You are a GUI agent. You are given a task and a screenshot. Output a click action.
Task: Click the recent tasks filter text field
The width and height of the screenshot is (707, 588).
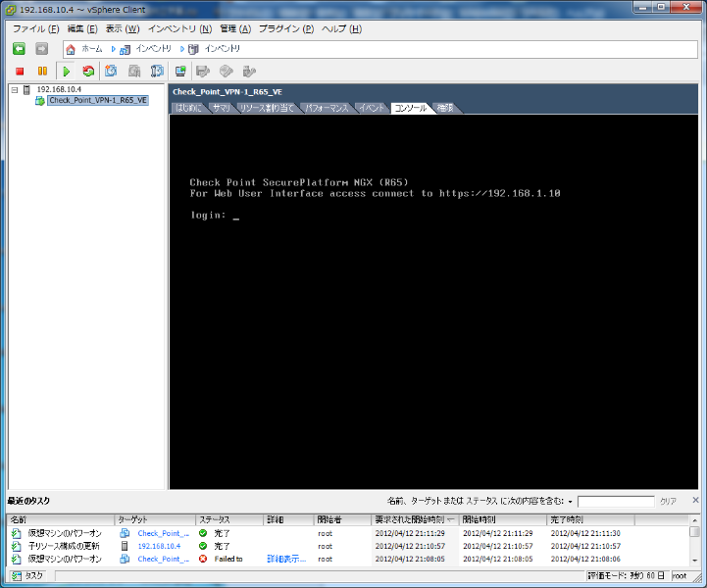pos(616,502)
